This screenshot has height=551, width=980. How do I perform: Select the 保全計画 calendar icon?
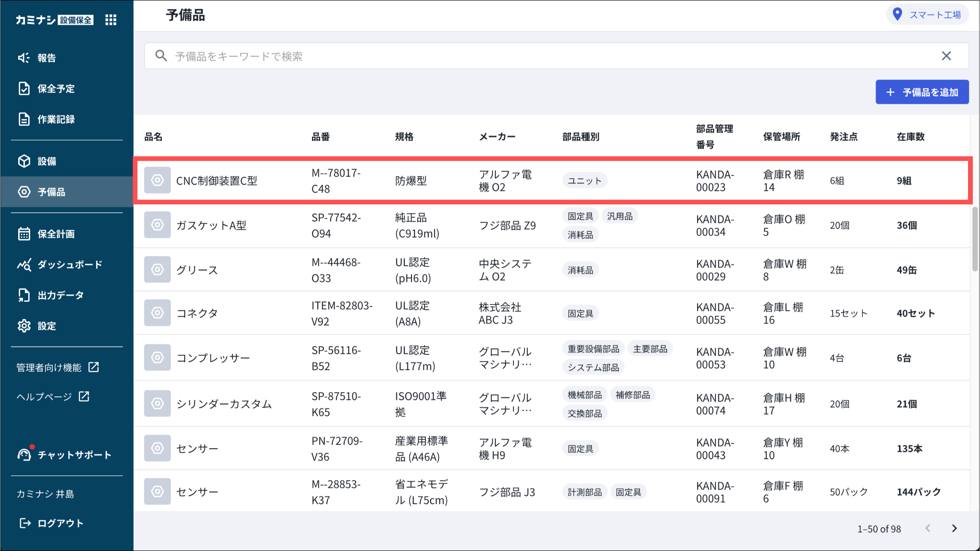24,234
